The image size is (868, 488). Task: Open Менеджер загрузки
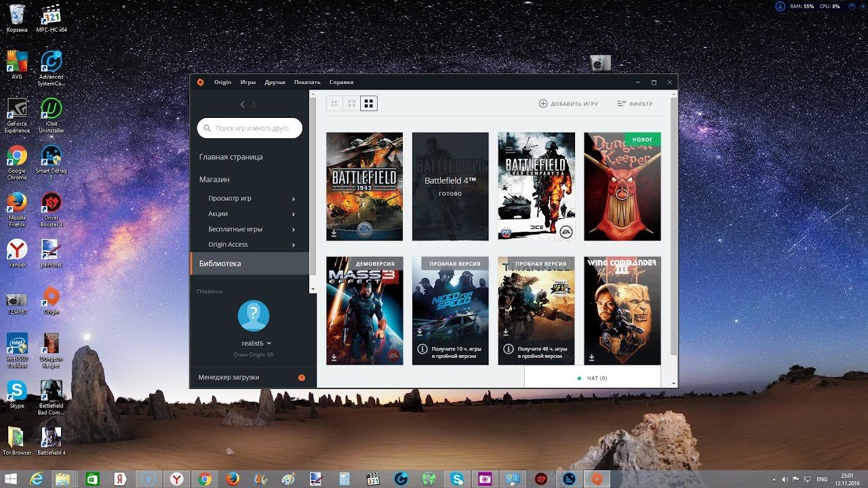252,378
